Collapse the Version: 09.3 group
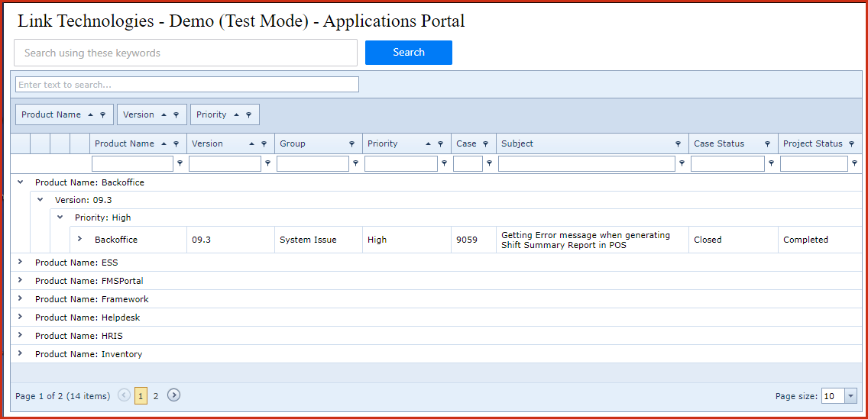The width and height of the screenshot is (868, 419). tap(40, 199)
